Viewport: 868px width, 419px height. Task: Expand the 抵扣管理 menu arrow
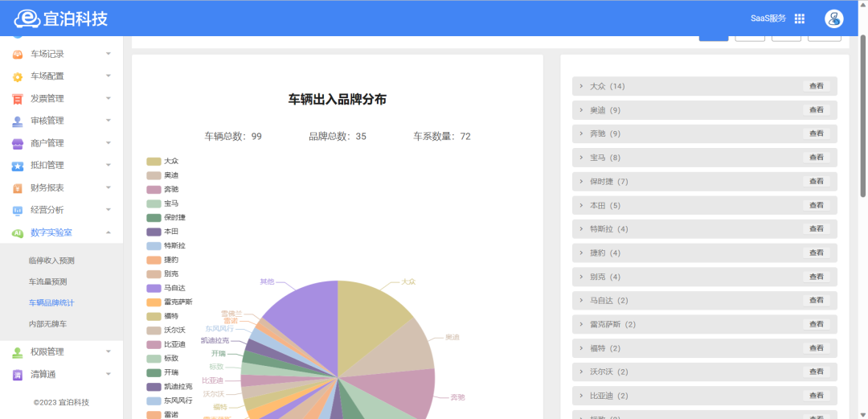pyautogui.click(x=108, y=165)
